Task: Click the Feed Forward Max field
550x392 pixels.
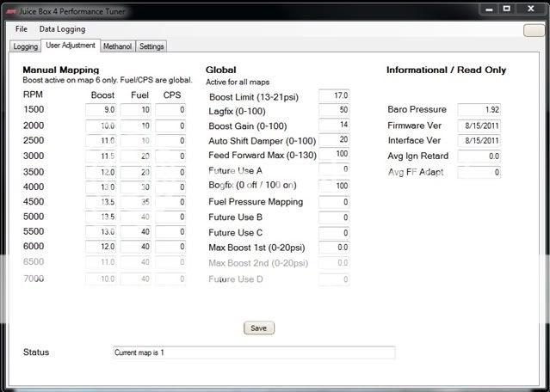Action: pyautogui.click(x=334, y=154)
